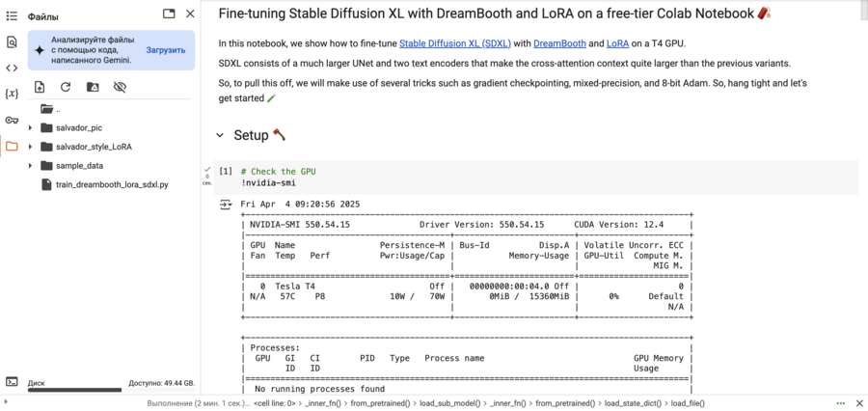Open the find and replace sidebar icon
Viewport: 868px width, 411px height.
12,42
